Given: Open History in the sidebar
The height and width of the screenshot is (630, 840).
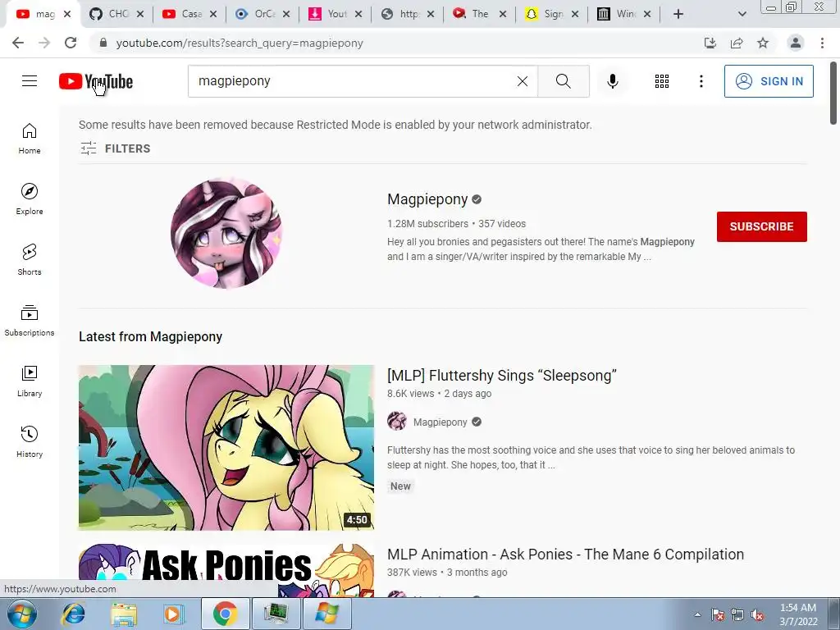Looking at the screenshot, I should pos(30,442).
